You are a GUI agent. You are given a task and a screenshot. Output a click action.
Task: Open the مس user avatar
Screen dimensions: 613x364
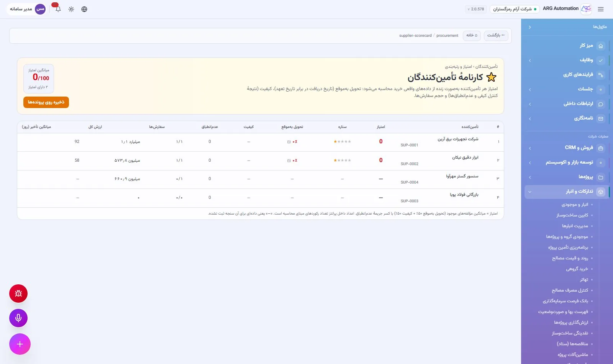coord(40,9)
